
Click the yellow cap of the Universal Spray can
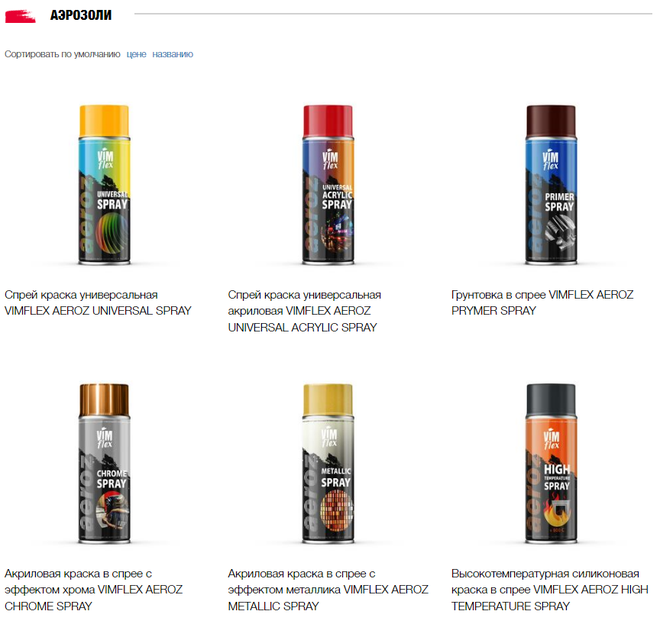coord(104,120)
